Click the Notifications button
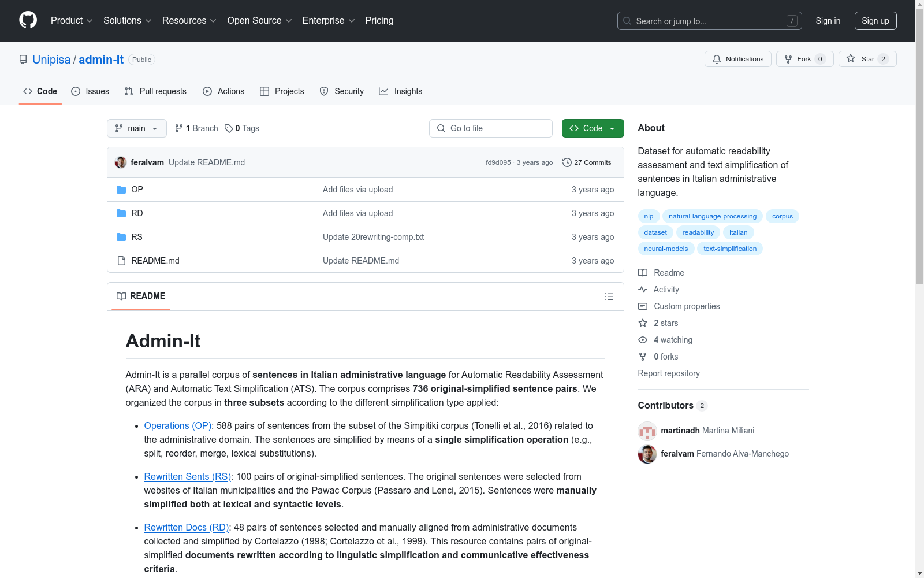Image resolution: width=924 pixels, height=578 pixels. coord(738,59)
